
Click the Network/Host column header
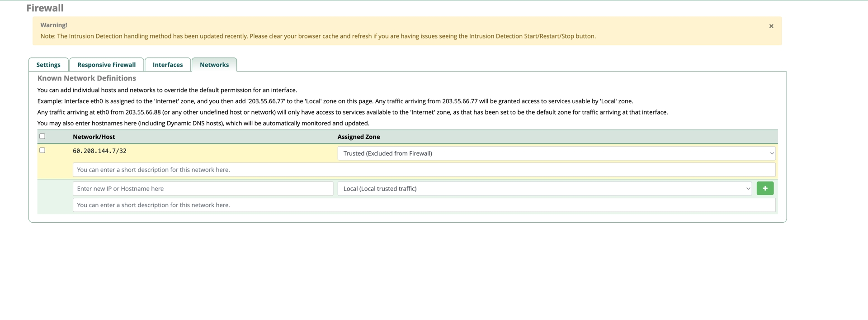(94, 137)
